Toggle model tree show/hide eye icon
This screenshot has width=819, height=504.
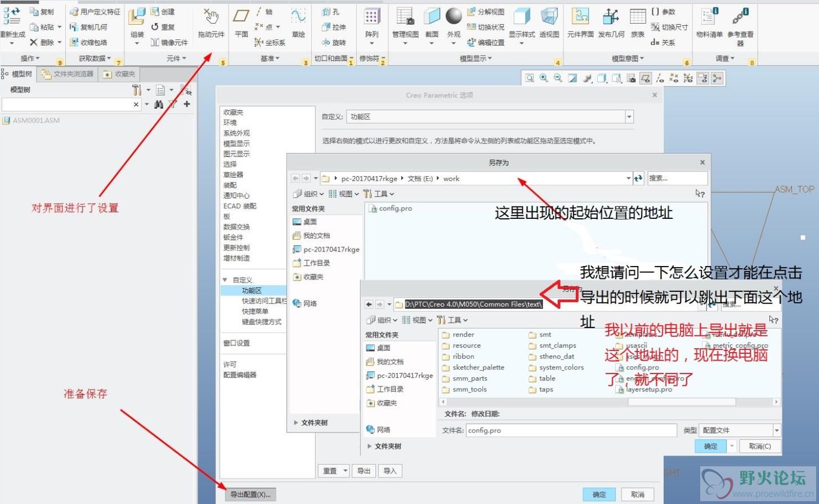pos(186,89)
